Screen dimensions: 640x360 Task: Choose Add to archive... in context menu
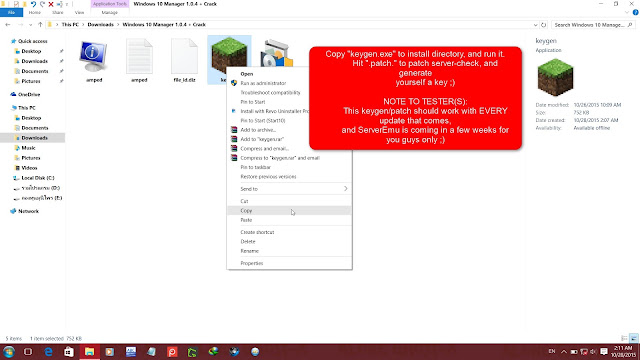coord(258,130)
